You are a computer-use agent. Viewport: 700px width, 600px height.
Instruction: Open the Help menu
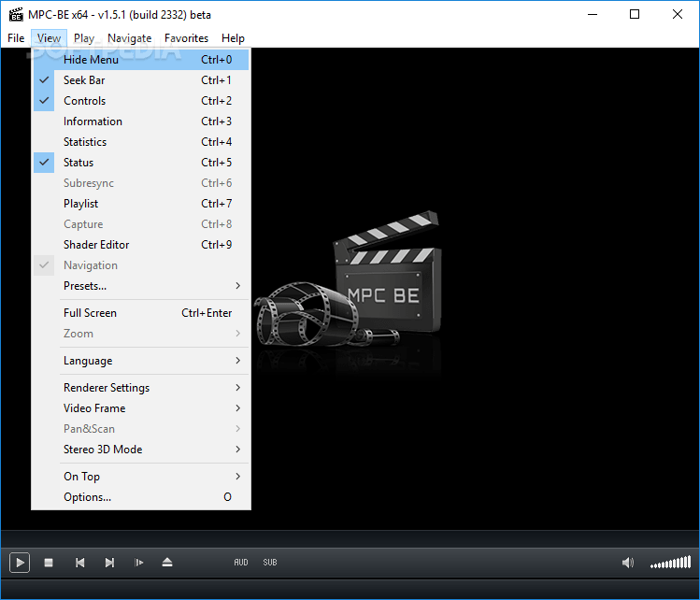click(233, 38)
